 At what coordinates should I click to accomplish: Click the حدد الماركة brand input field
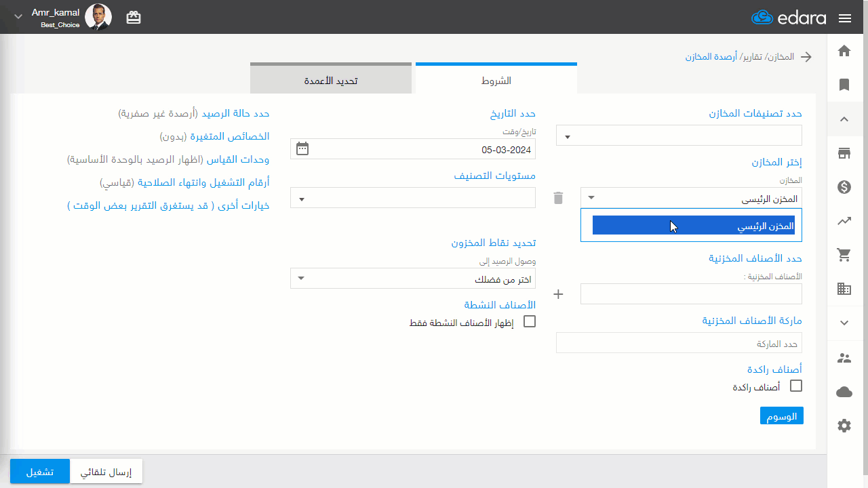tap(679, 343)
